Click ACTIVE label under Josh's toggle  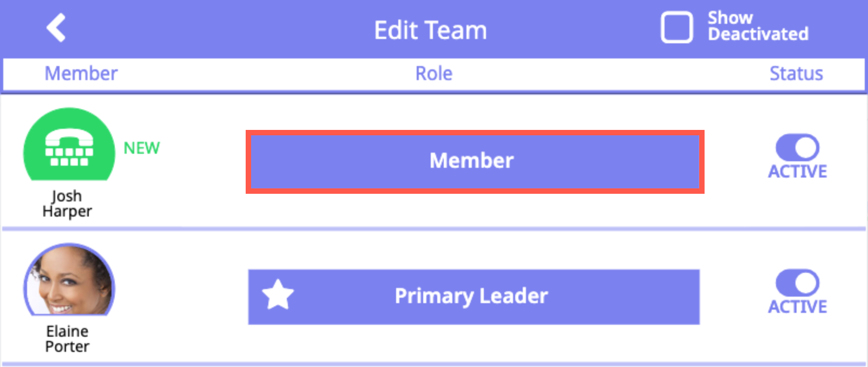(798, 172)
